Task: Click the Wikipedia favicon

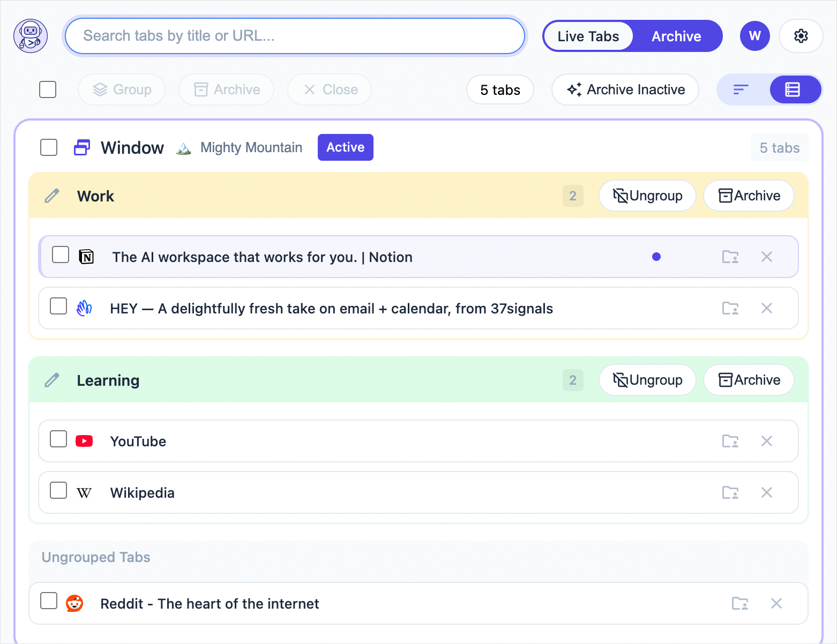Action: pyautogui.click(x=84, y=493)
